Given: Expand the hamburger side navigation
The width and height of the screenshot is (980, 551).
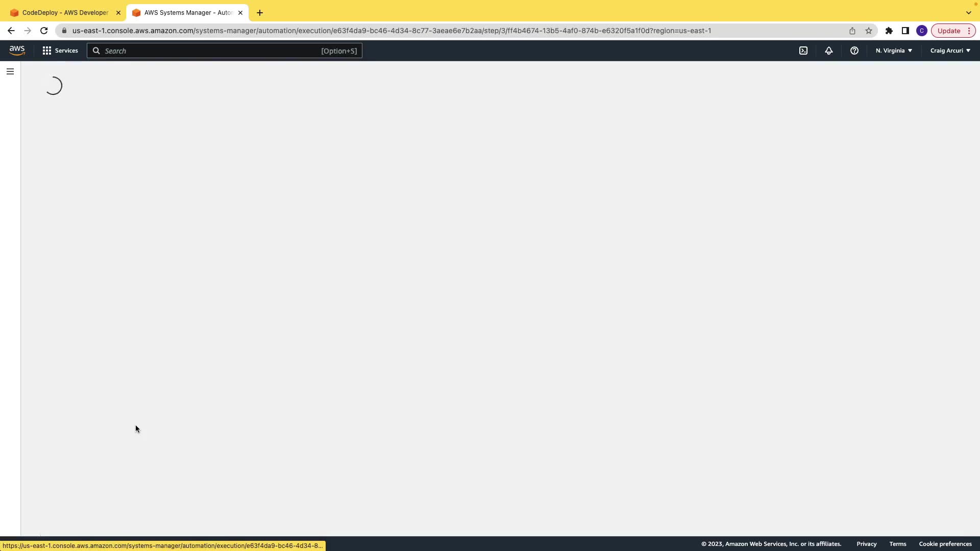Looking at the screenshot, I should click(10, 71).
